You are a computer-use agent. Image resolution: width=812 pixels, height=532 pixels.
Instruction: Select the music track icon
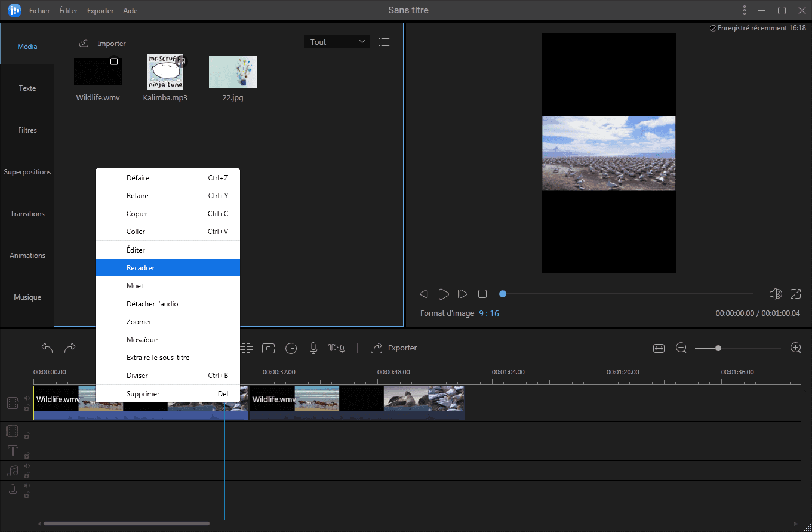[13, 471]
